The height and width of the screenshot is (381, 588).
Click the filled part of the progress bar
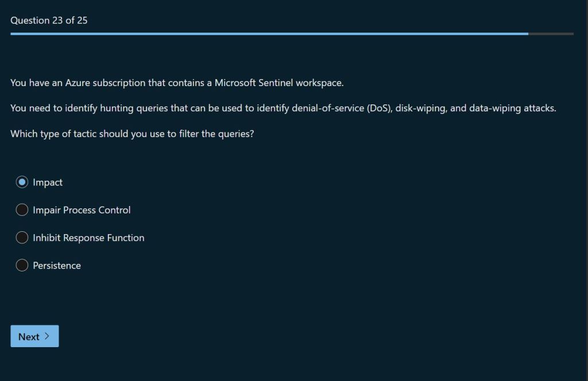[x=269, y=34]
